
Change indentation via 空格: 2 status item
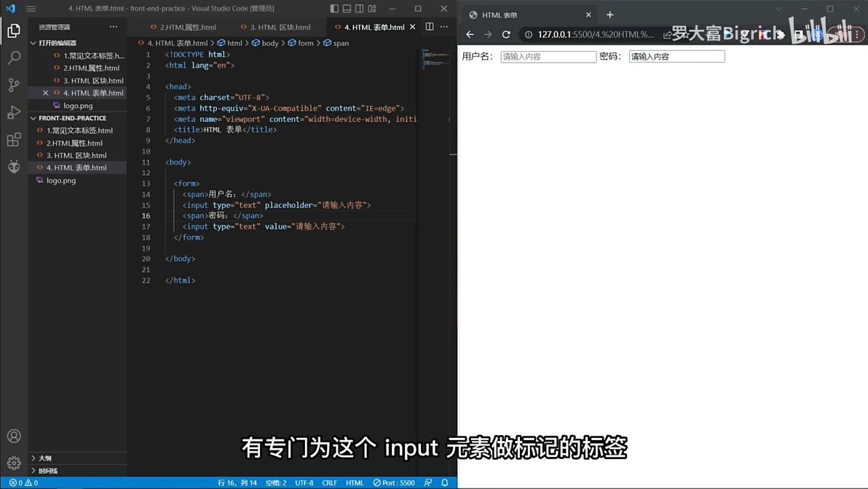pos(276,483)
